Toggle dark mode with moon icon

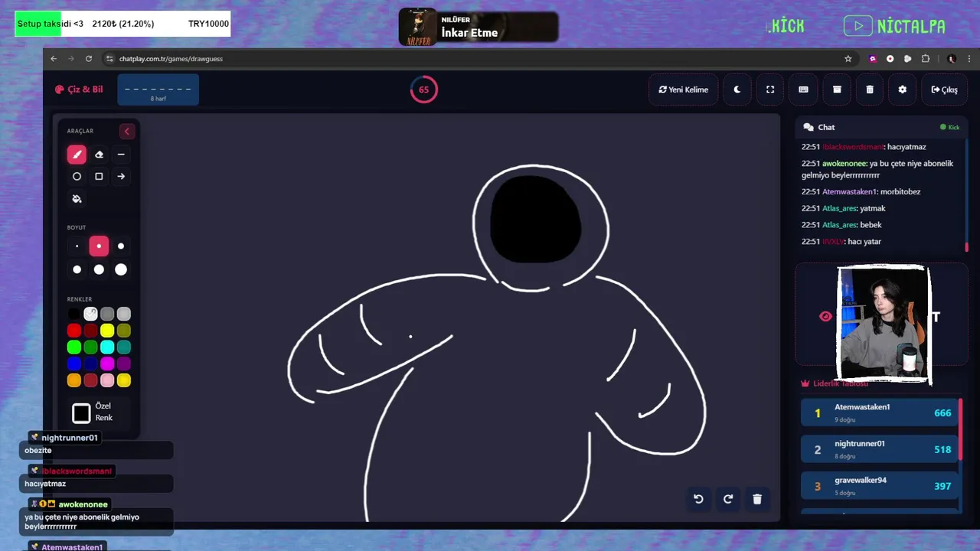737,90
